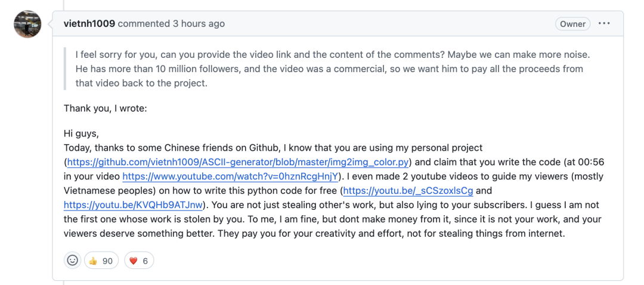The width and height of the screenshot is (644, 285).
Task: Toggle the heart reaction with 6
Action: pos(138,261)
